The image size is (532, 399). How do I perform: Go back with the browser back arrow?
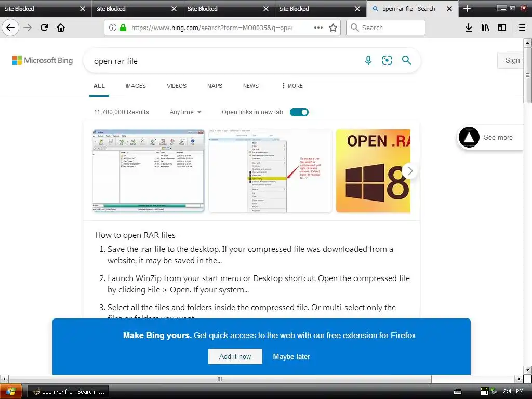(x=10, y=28)
